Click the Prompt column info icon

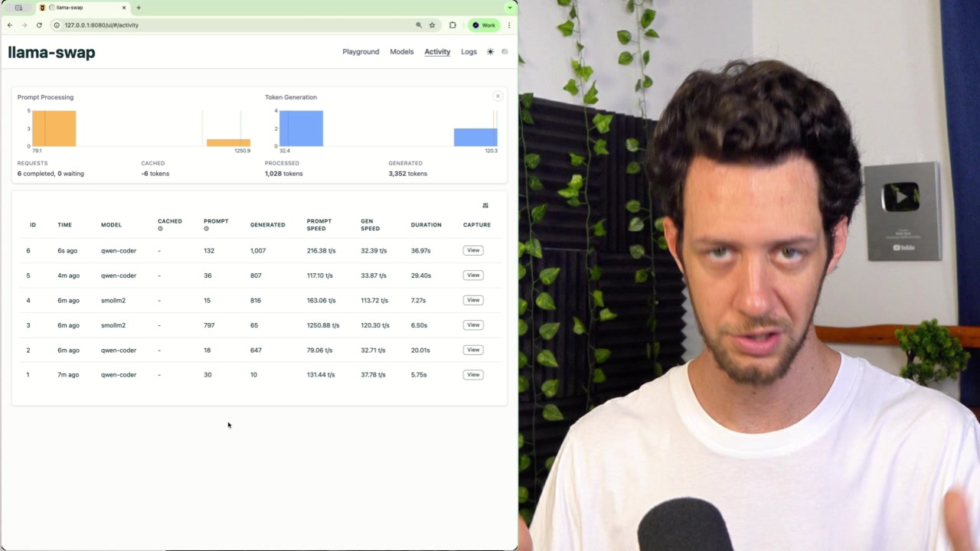click(x=206, y=229)
